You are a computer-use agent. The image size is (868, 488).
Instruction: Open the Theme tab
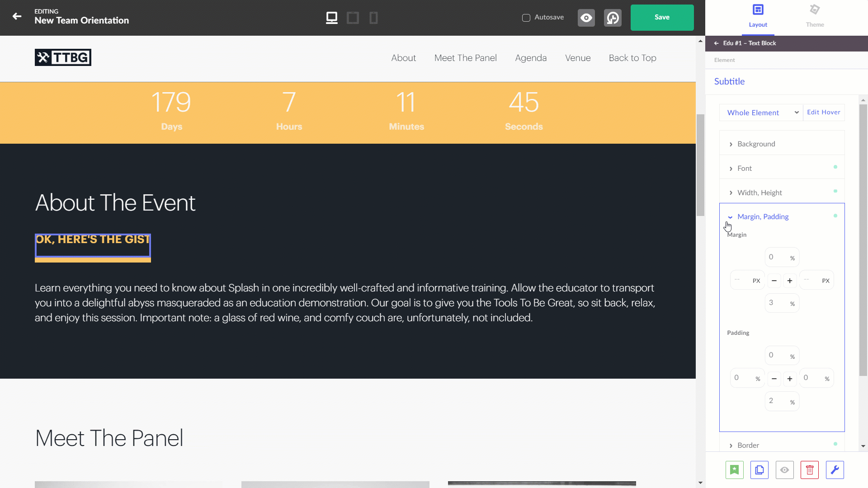pos(815,17)
